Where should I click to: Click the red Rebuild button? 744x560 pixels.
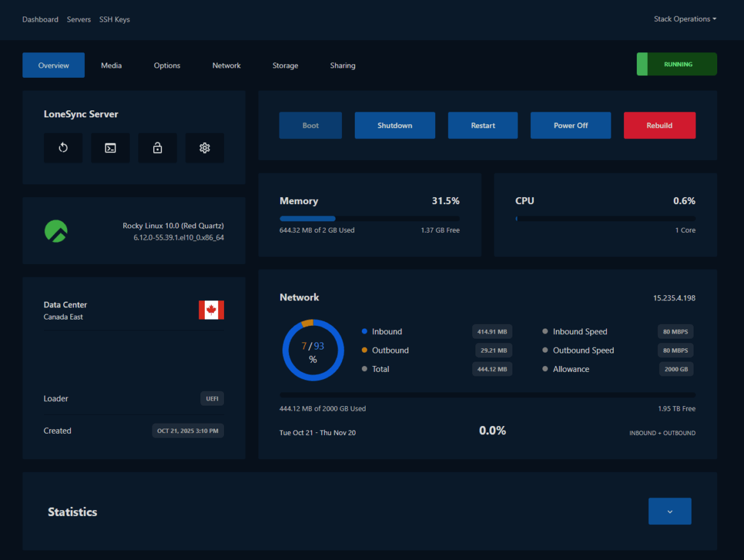(x=659, y=125)
